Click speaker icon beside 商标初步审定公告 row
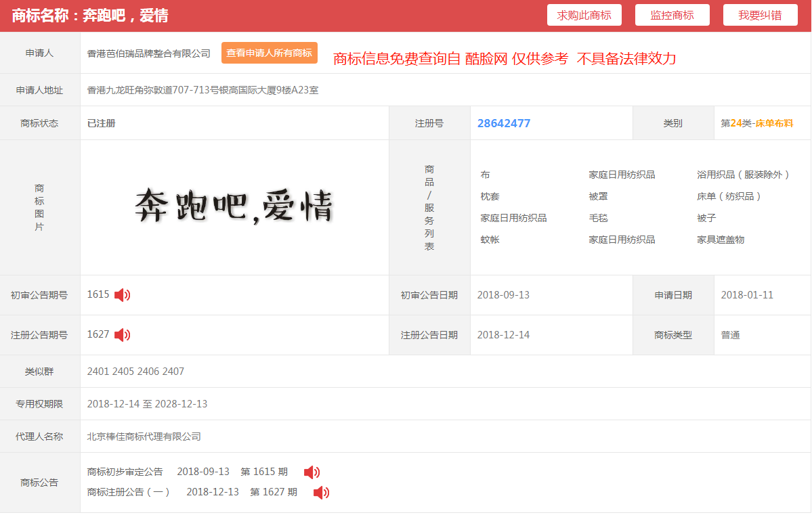 click(x=312, y=472)
